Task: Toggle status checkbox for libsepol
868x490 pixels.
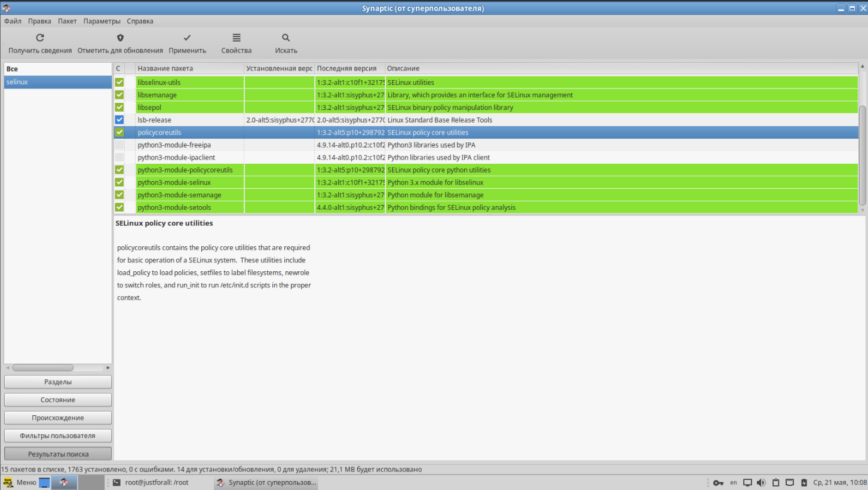Action: click(x=119, y=108)
